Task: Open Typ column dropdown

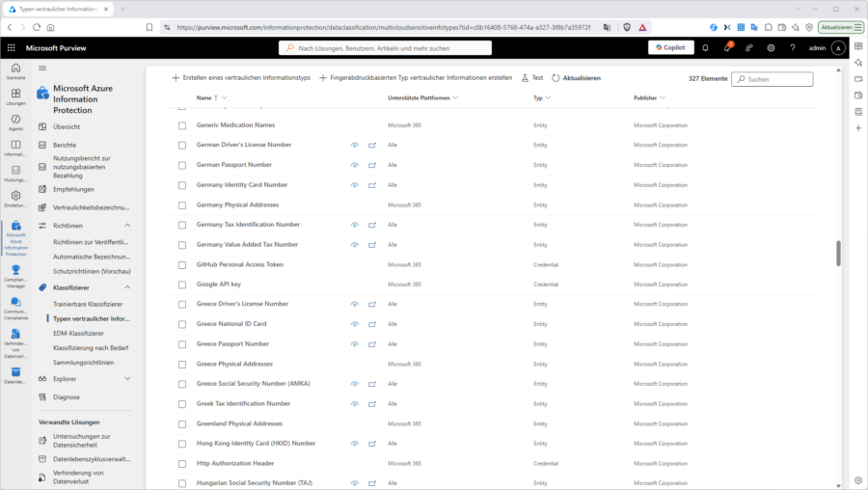Action: [548, 98]
